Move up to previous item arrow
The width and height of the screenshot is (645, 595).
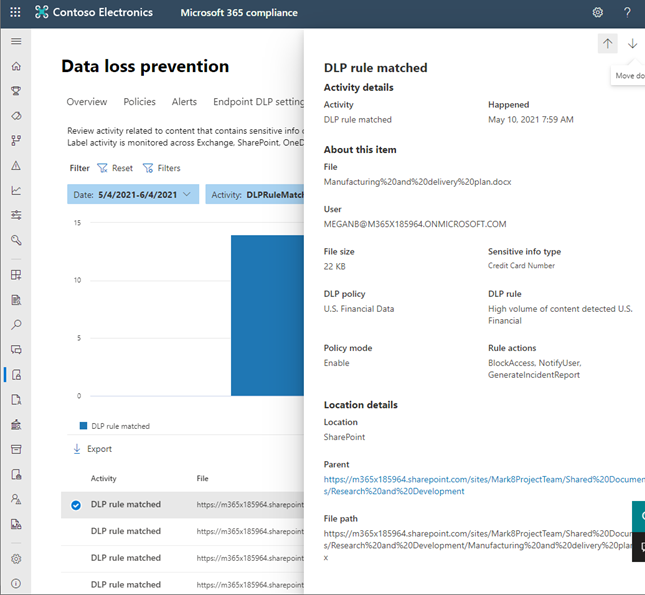pyautogui.click(x=607, y=43)
